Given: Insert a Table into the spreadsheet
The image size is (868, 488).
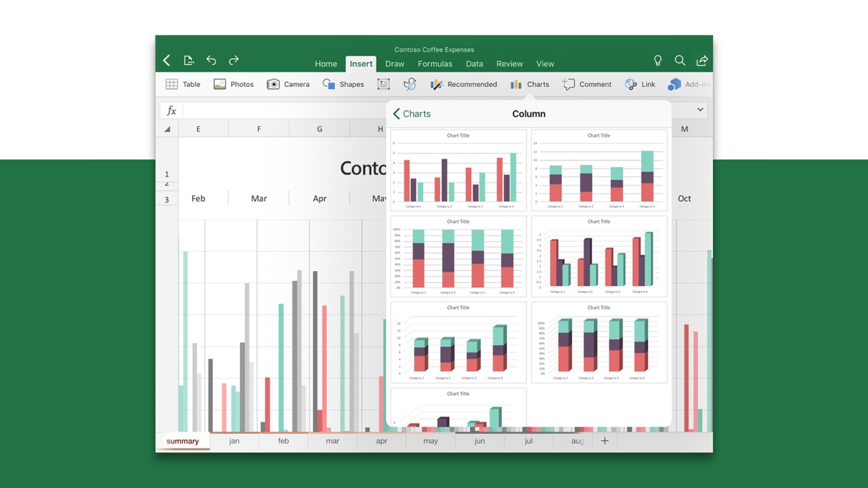Looking at the screenshot, I should (183, 84).
